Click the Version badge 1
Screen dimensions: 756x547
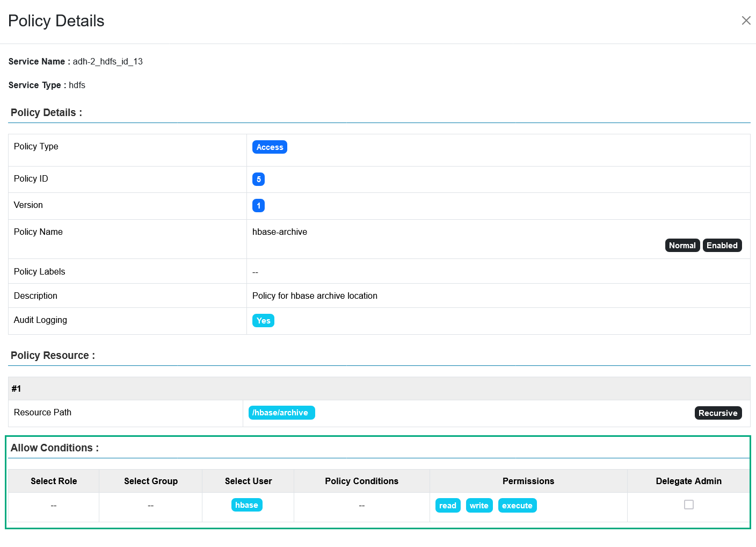(x=258, y=206)
